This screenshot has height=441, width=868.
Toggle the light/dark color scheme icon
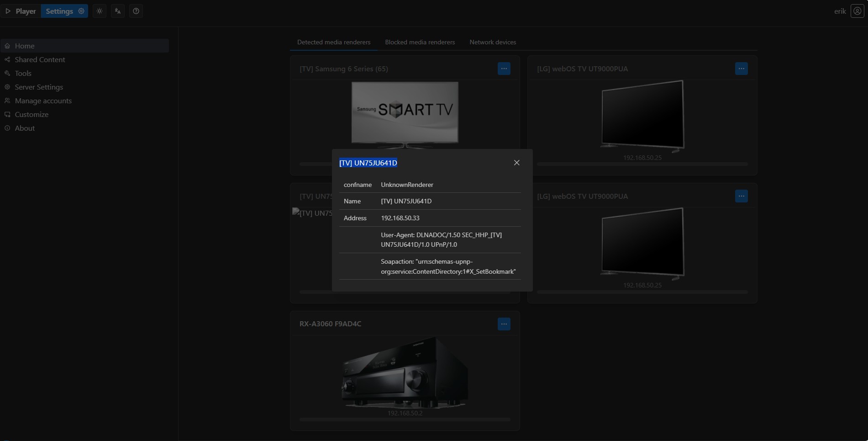point(100,11)
